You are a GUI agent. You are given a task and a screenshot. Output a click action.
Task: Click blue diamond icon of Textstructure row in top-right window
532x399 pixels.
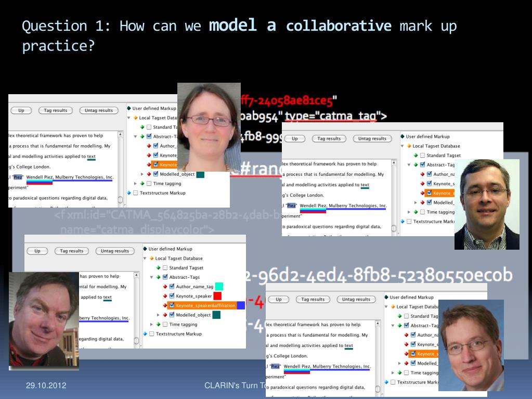pyautogui.click(x=403, y=221)
